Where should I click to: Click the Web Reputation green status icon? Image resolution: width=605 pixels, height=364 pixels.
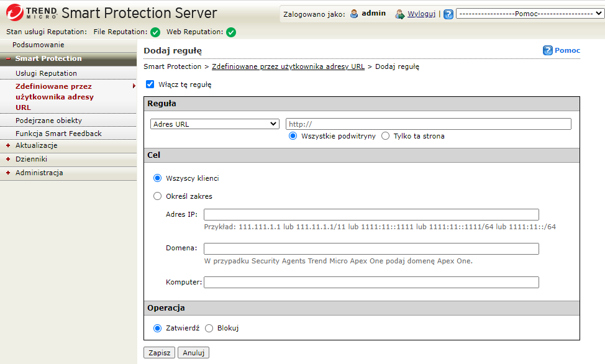[x=231, y=32]
